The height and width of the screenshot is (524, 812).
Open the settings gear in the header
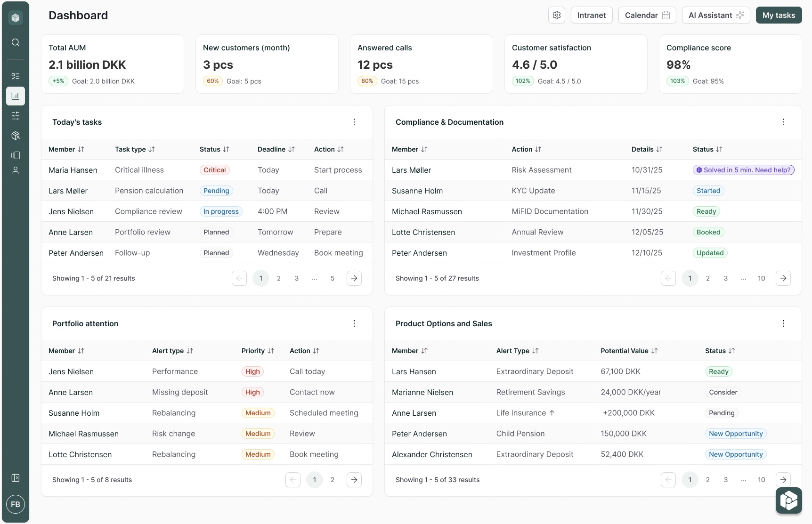tap(557, 15)
